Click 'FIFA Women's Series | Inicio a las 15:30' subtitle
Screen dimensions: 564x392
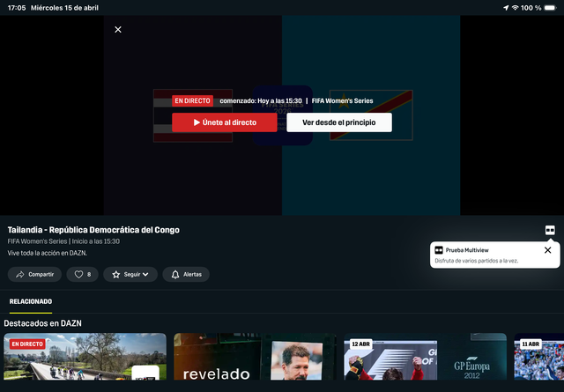point(63,241)
